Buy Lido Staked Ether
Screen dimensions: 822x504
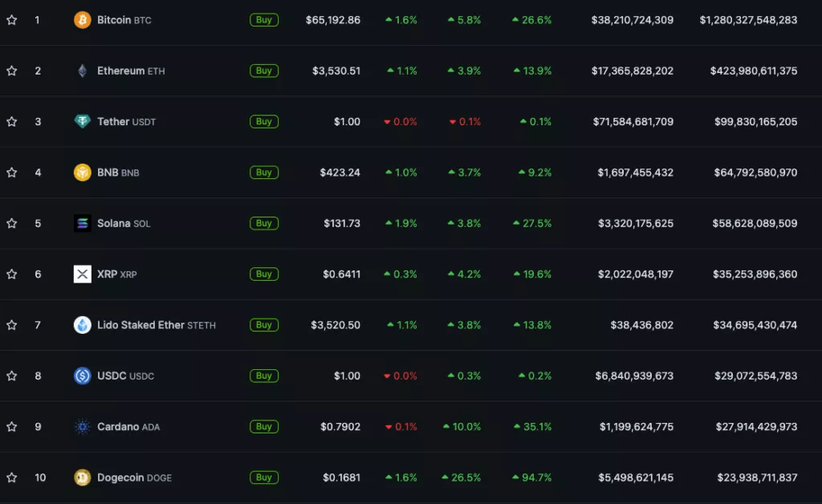click(x=263, y=325)
